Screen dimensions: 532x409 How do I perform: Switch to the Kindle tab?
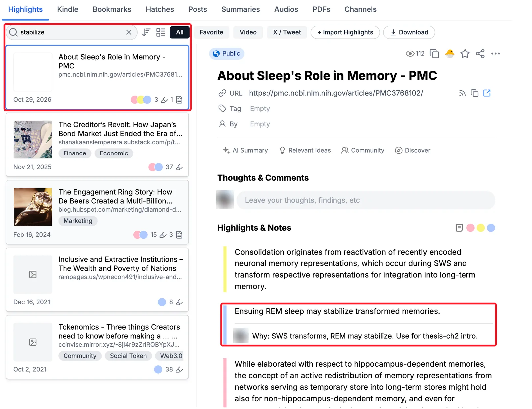coord(67,9)
